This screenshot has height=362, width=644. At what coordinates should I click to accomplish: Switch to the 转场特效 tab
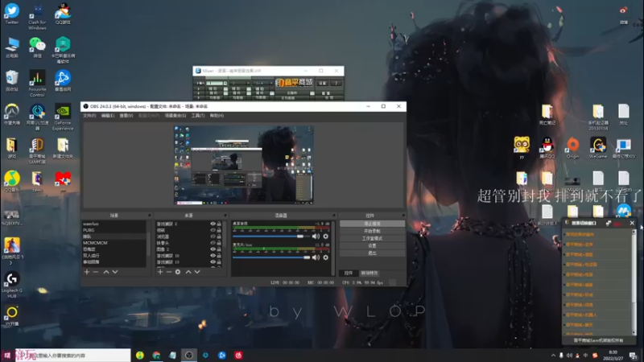coord(369,273)
